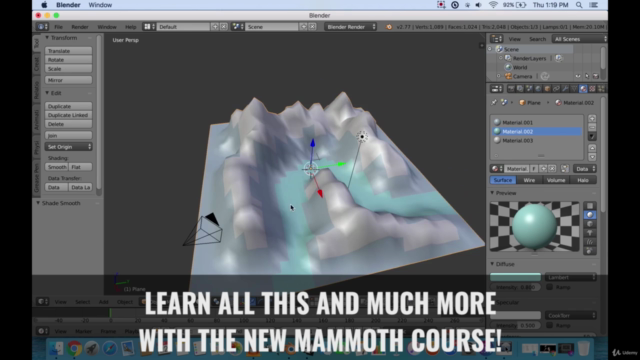
Task: Toggle fake user F button for material
Action: point(534,169)
